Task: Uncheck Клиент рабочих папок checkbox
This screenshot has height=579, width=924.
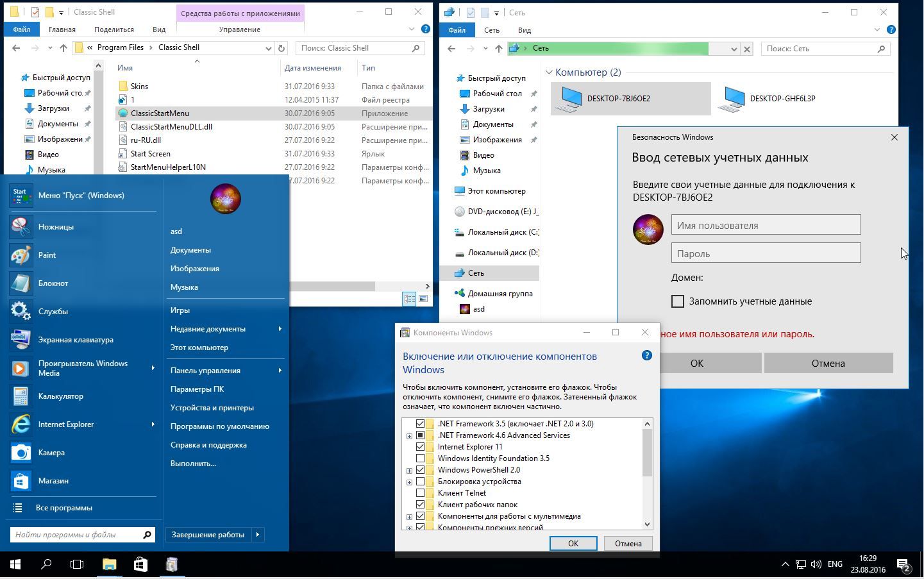Action: point(421,505)
